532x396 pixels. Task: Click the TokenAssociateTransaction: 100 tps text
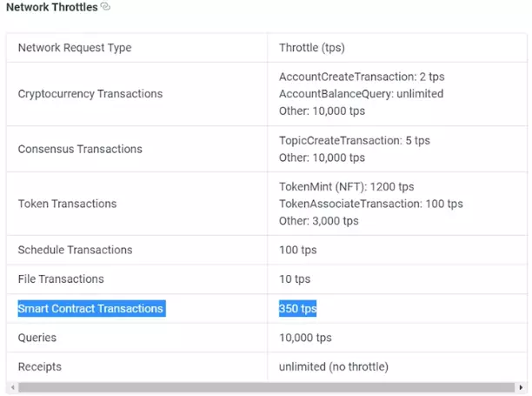click(x=370, y=204)
